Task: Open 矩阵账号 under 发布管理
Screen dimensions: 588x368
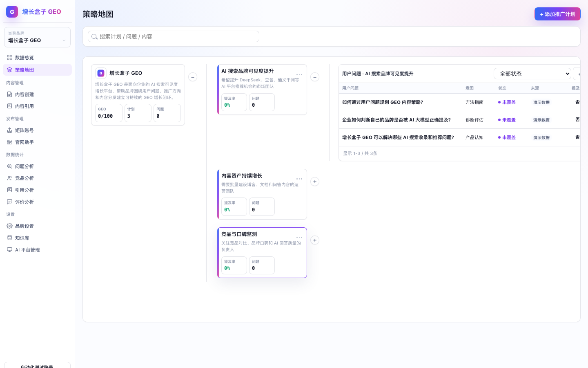Action: [37, 130]
